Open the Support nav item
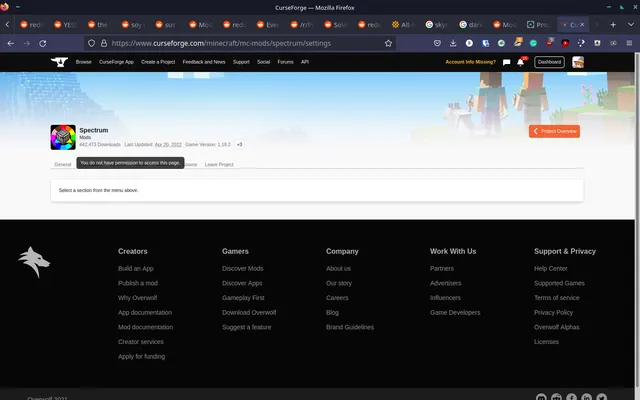This screenshot has width=640, height=400. coord(241,62)
